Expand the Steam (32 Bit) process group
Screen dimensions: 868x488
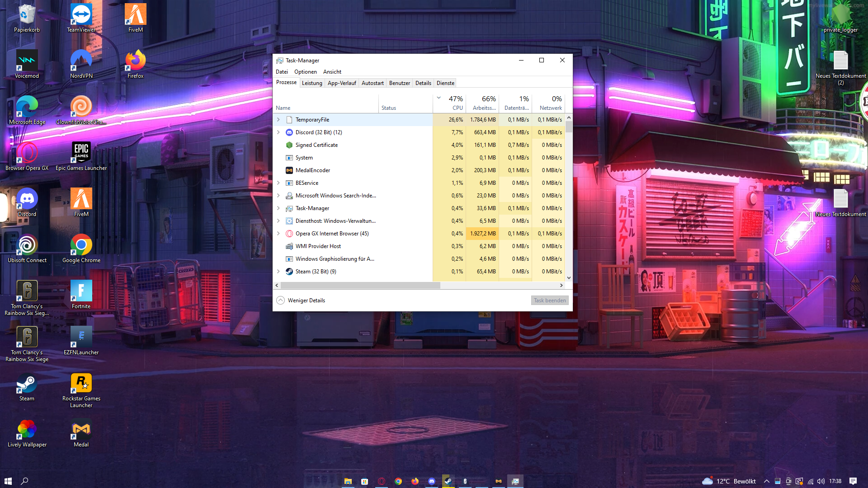click(x=278, y=272)
